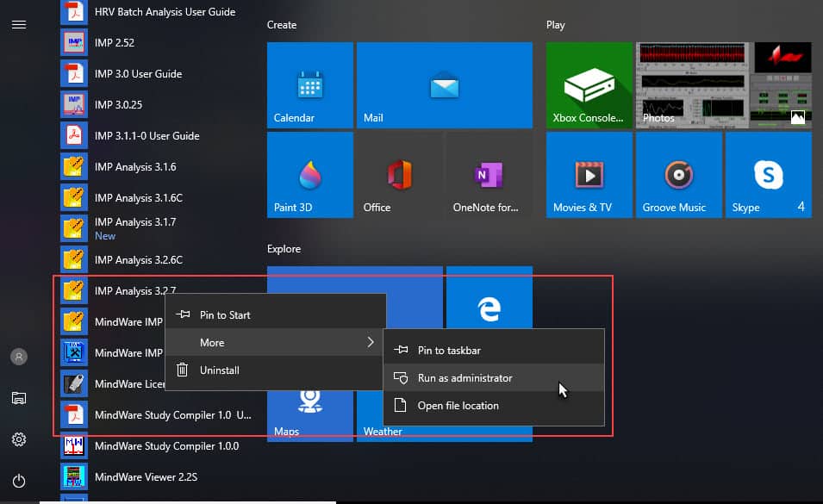Click the IMP 3.0.25 label
The image size is (823, 504).
click(x=118, y=104)
